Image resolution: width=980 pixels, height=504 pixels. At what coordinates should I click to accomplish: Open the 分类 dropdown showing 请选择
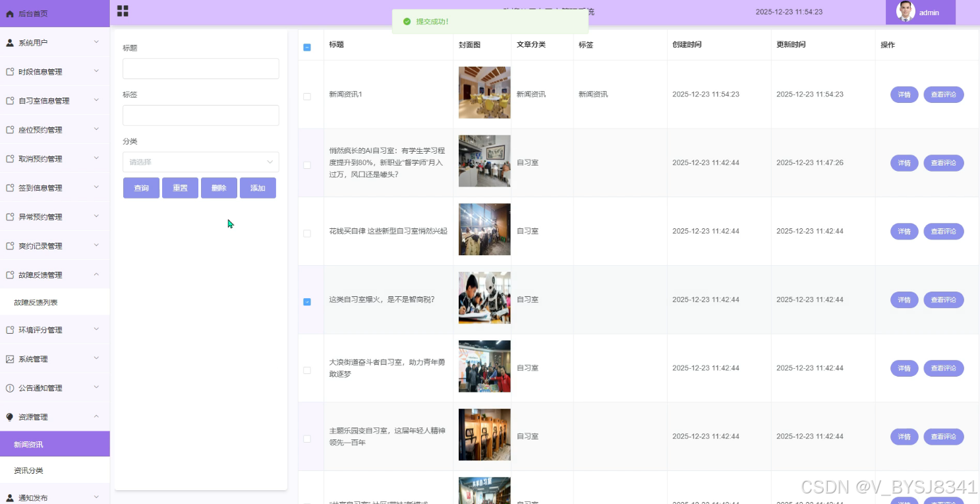click(201, 162)
